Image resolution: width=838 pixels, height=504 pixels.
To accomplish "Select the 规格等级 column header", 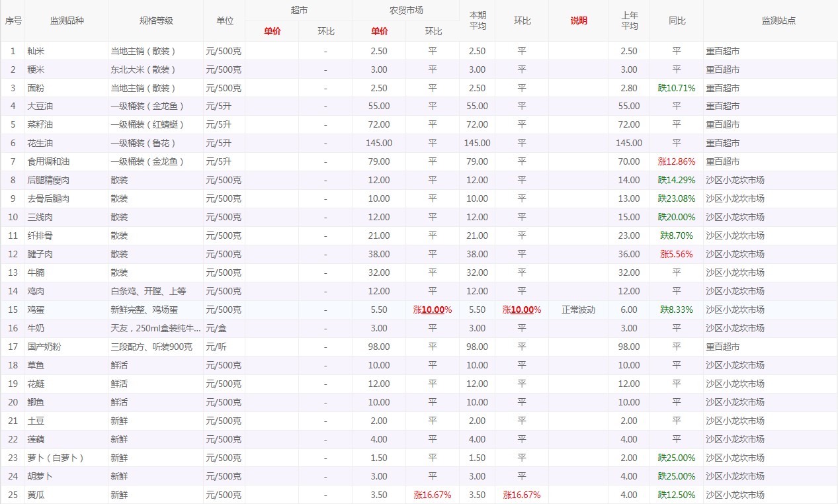I will point(156,21).
